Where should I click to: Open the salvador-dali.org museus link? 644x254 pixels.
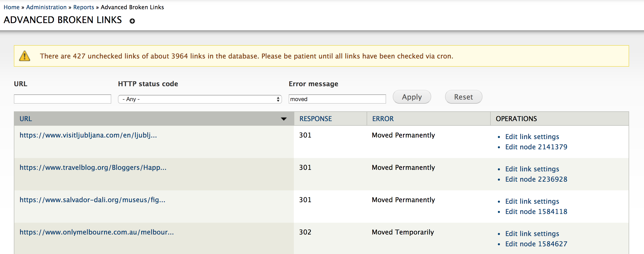93,200
